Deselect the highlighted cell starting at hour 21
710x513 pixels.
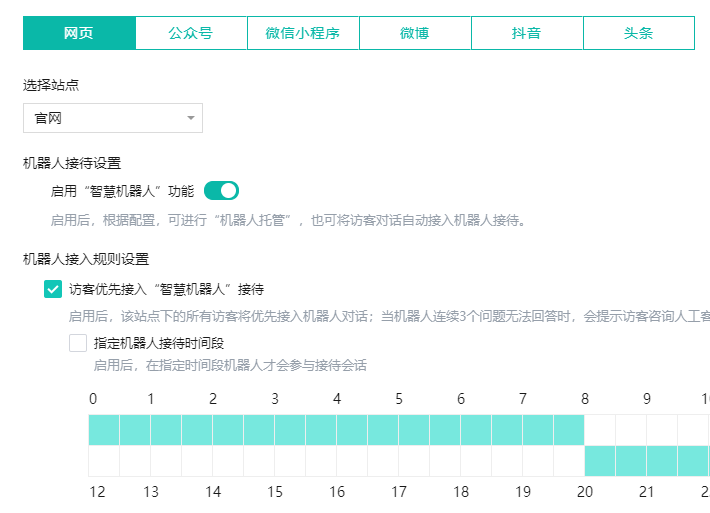[x=662, y=461]
